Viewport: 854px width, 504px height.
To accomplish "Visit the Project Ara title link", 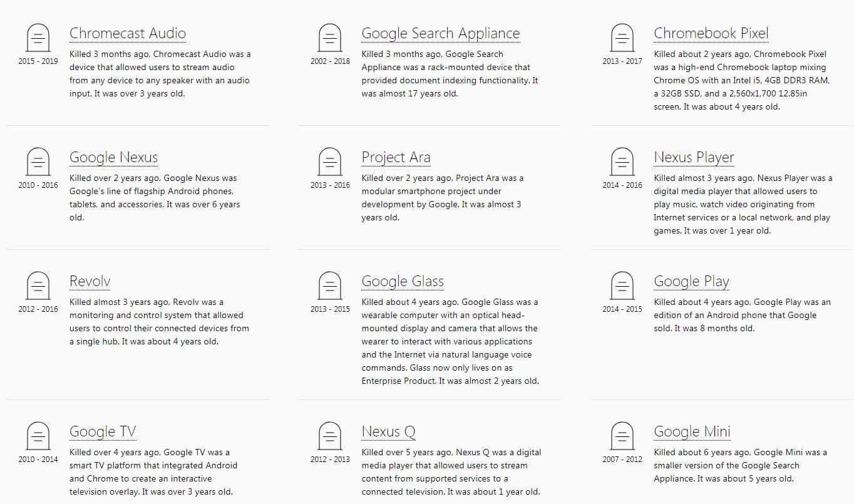I will tap(396, 157).
